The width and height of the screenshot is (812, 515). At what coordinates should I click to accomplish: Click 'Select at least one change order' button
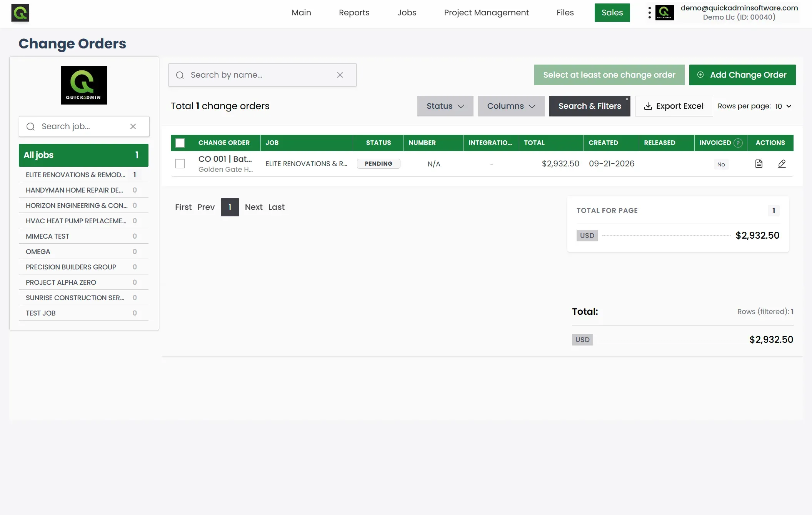609,75
